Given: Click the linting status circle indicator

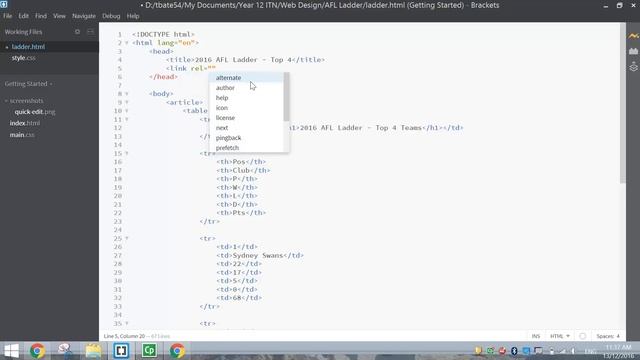Looking at the screenshot, I should tap(582, 336).
